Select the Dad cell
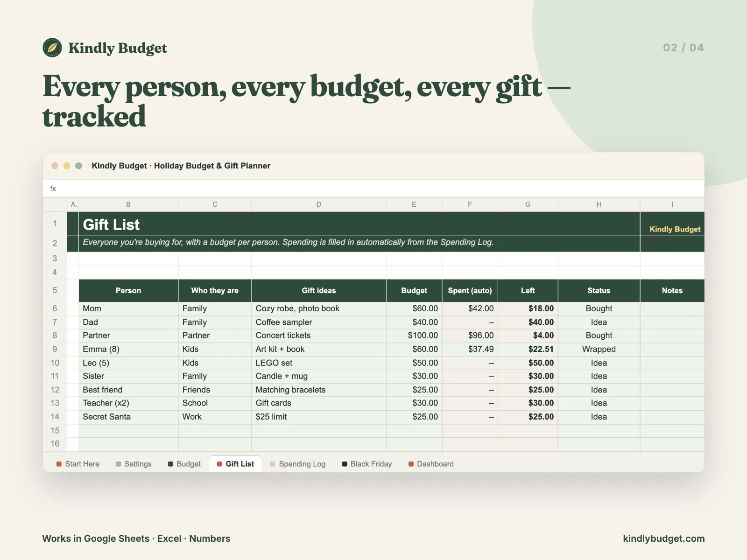The width and height of the screenshot is (747, 560). click(128, 322)
